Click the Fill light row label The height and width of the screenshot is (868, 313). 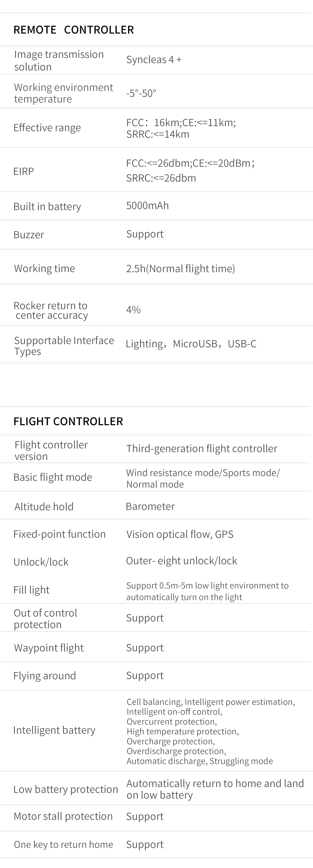click(x=31, y=590)
